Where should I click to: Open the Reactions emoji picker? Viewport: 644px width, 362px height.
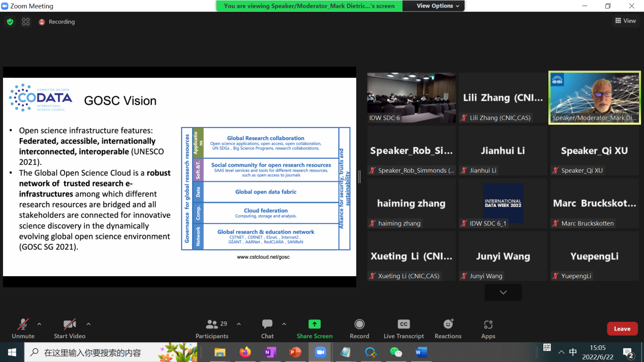[x=448, y=328]
